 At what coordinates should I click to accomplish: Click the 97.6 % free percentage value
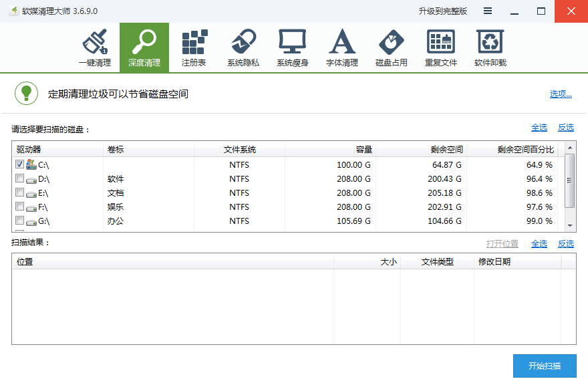tap(539, 207)
